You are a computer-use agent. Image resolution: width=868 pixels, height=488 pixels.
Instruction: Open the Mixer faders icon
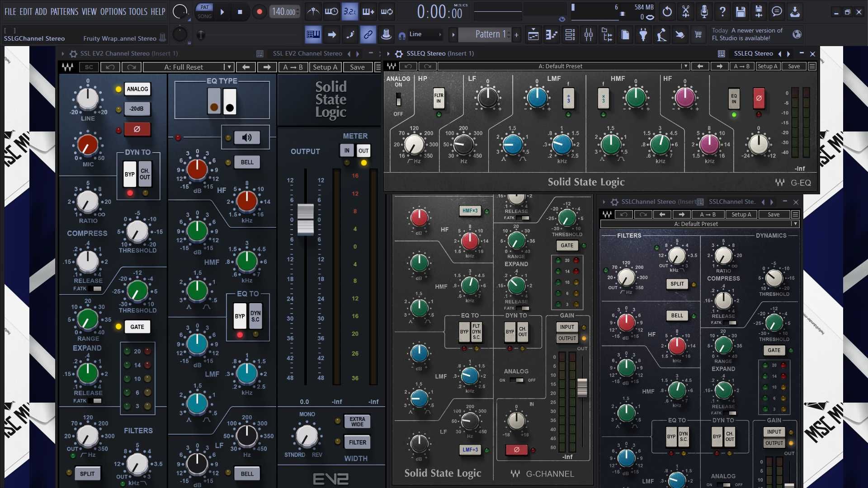click(x=589, y=34)
